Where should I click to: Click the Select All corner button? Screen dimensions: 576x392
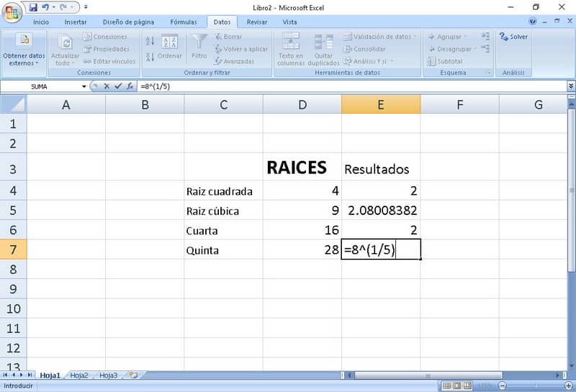click(14, 104)
